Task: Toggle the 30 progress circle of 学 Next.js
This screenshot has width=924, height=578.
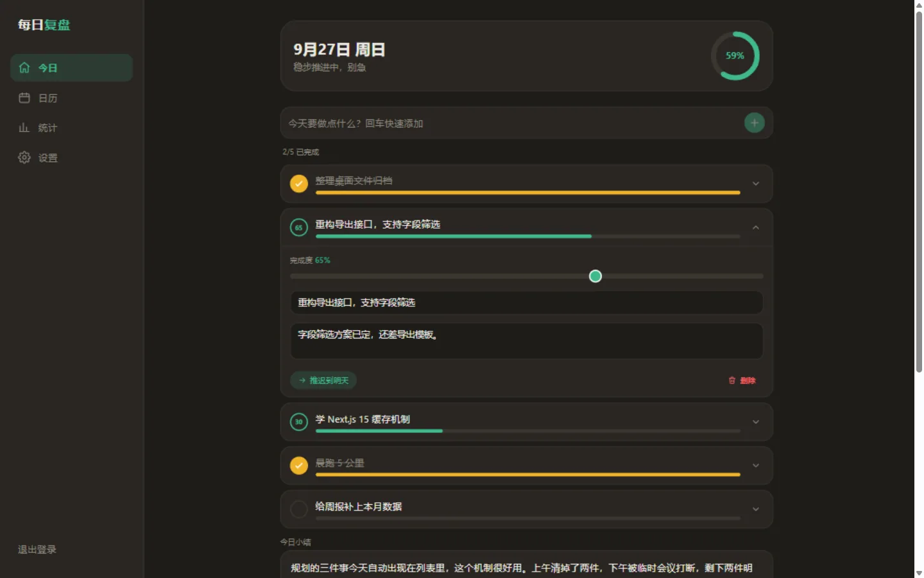Action: point(299,422)
